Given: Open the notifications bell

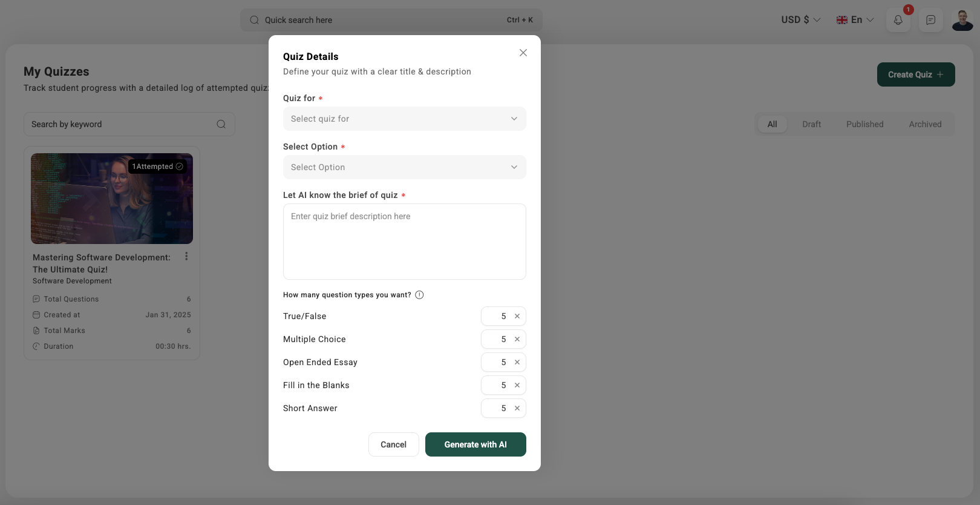Looking at the screenshot, I should click(x=898, y=20).
